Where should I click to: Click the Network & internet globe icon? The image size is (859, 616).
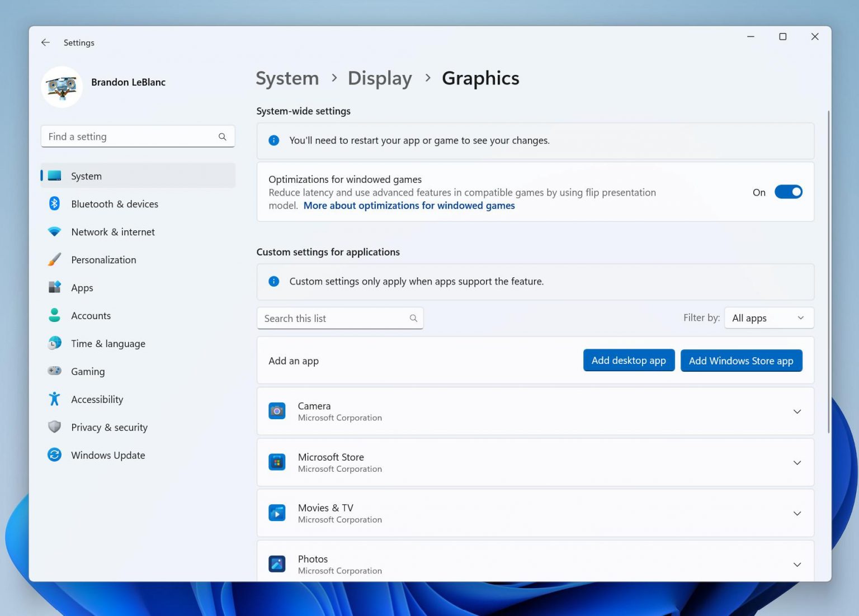[54, 231]
